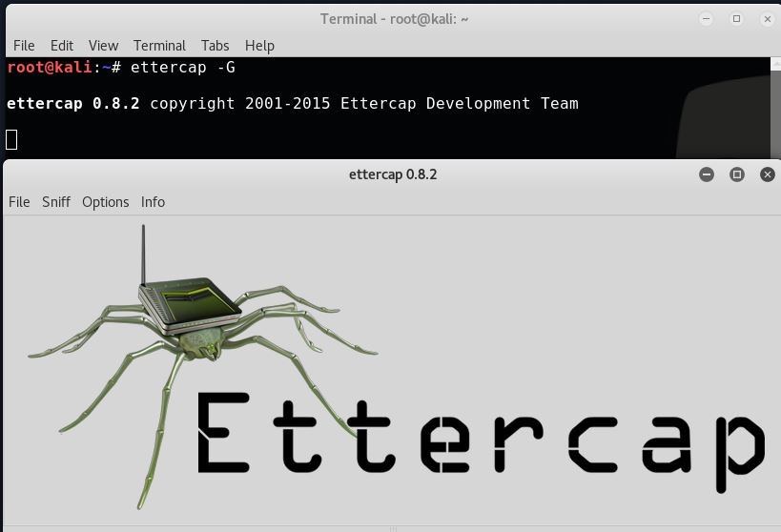This screenshot has width=781, height=532.
Task: Open the Terminal menu in the terminal menubar
Action: pyautogui.click(x=159, y=46)
